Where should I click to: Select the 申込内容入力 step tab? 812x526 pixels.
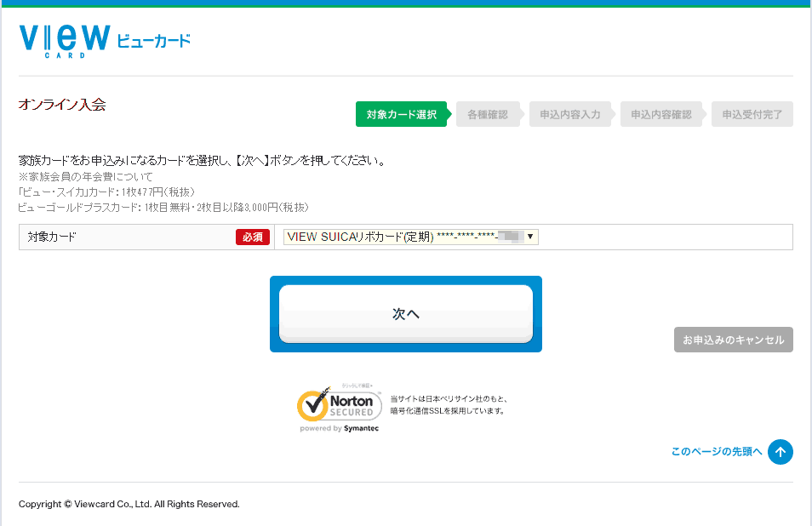pos(569,115)
